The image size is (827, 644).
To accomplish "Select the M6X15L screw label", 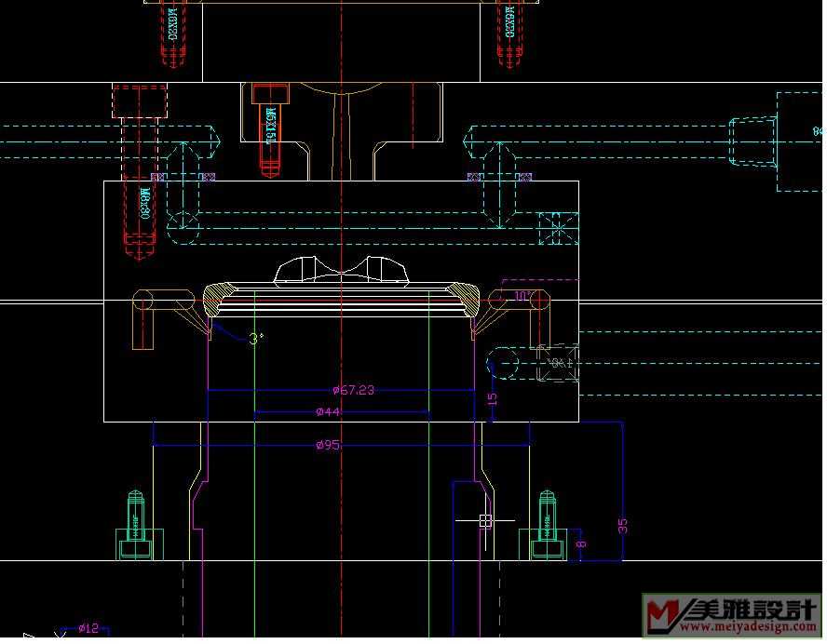I will point(271,126).
